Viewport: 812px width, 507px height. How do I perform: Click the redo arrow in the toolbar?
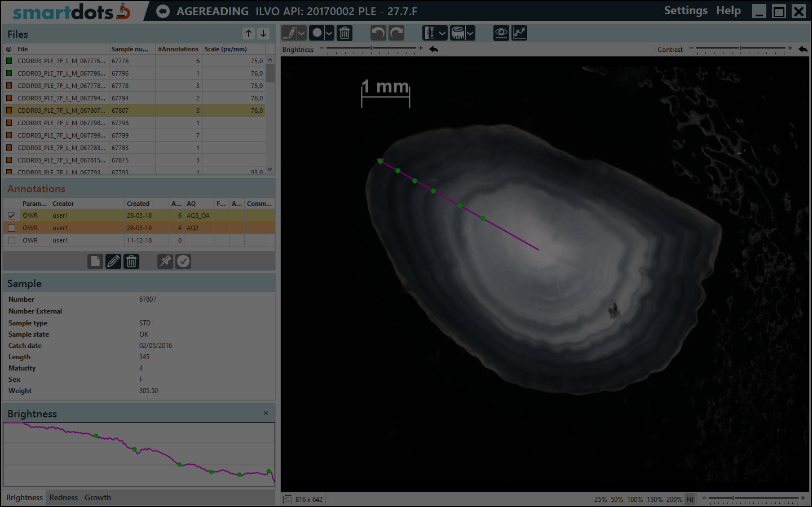pos(397,33)
